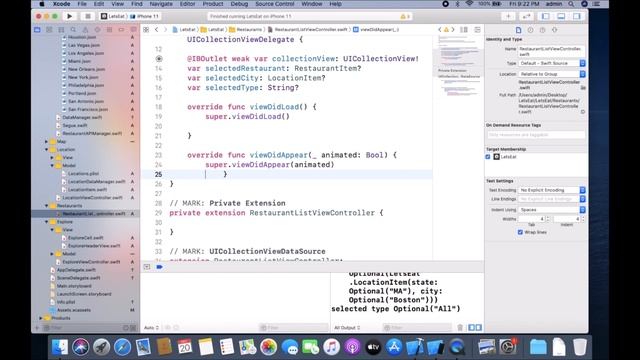Viewport: 640px width, 360px height.
Task: Open the Type dropdown Default - Swift Source
Action: click(552, 63)
